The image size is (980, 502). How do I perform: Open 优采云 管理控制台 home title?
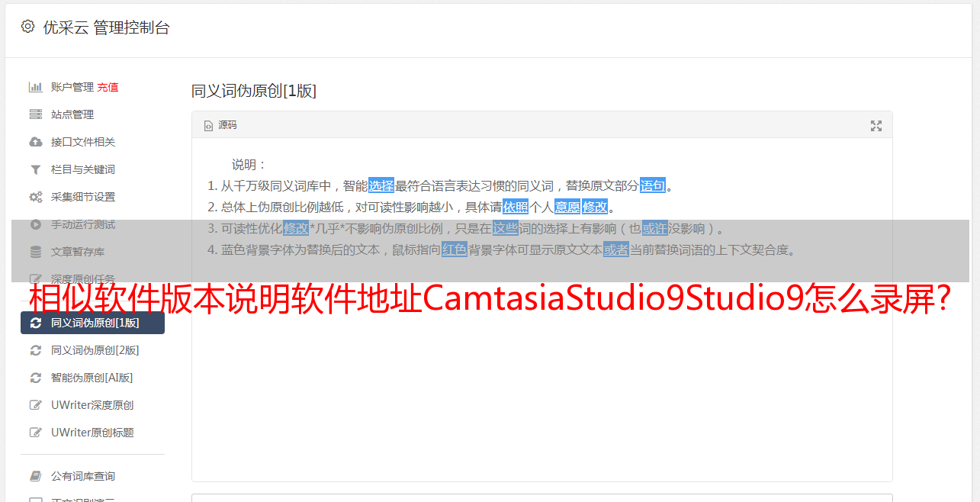(106, 27)
